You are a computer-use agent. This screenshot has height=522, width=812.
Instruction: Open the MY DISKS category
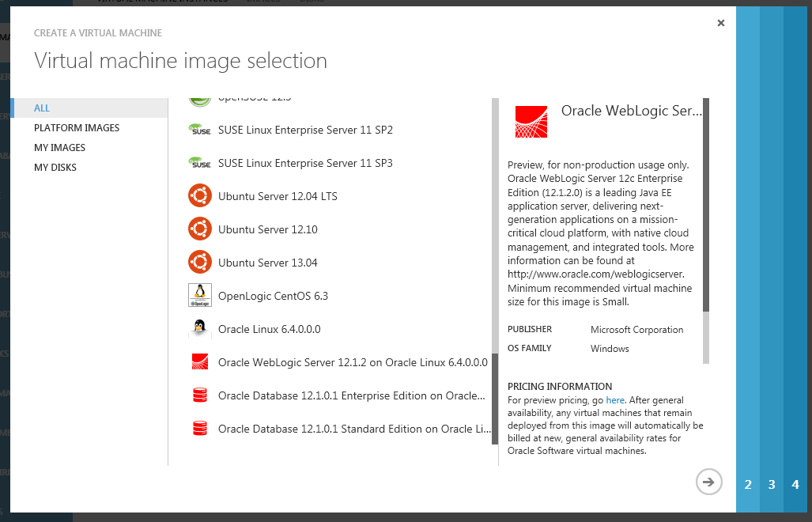coord(55,168)
